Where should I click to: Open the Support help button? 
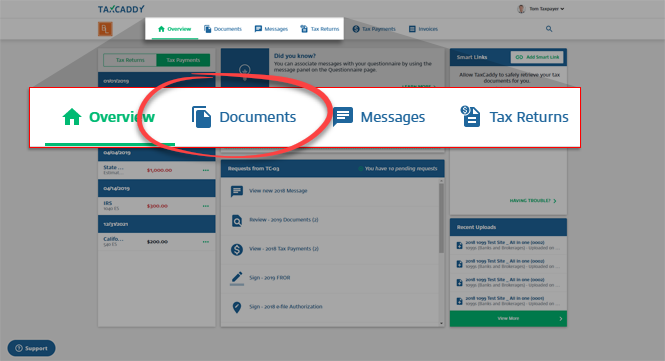click(31, 348)
